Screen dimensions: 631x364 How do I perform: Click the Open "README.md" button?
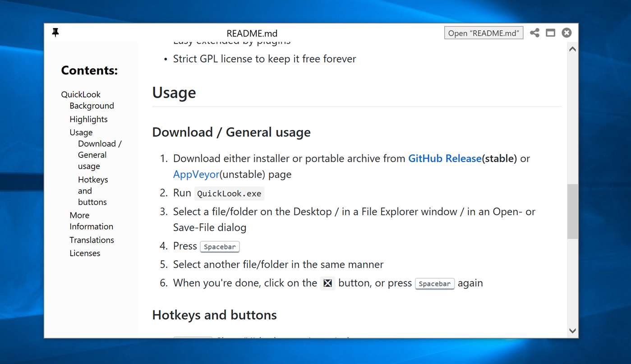[484, 33]
